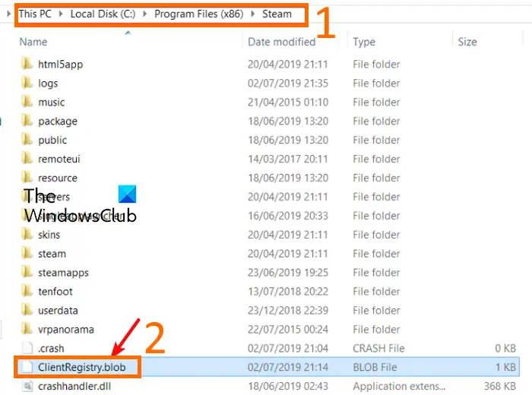Click the date 16/06/2019 20:33
Image resolution: width=532 pixels, height=395 pixels.
pyautogui.click(x=288, y=216)
